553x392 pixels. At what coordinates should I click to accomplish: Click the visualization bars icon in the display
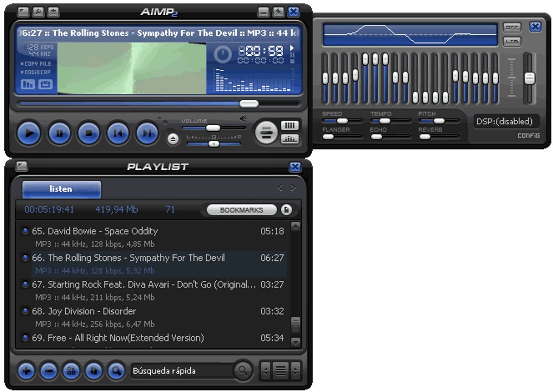[28, 85]
